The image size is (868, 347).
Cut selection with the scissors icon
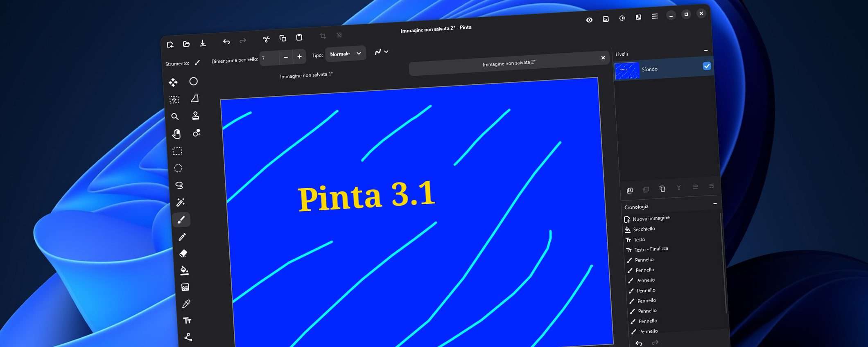coord(266,39)
